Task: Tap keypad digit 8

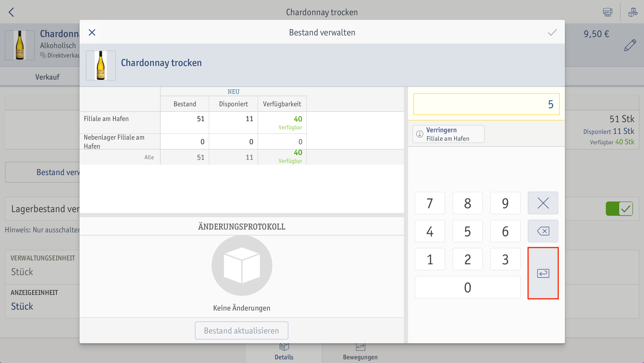Action: [x=468, y=203]
